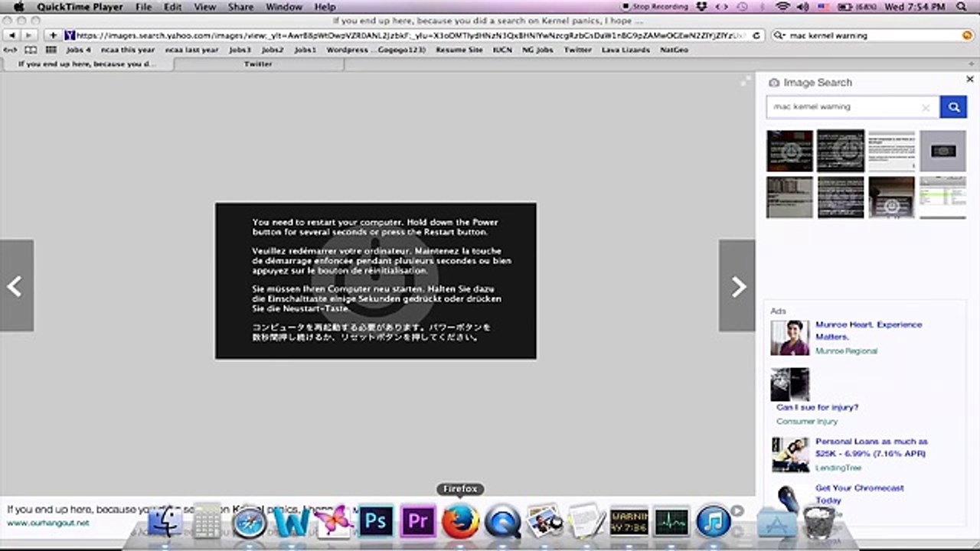
Task: Show bookmarks with open-book icon
Action: pos(31,50)
